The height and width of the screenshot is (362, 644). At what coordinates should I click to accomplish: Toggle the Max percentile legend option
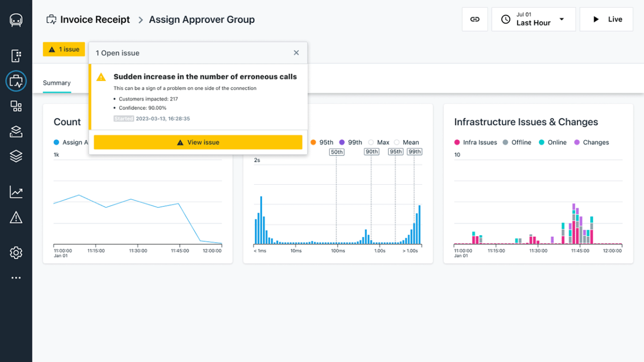pos(371,142)
